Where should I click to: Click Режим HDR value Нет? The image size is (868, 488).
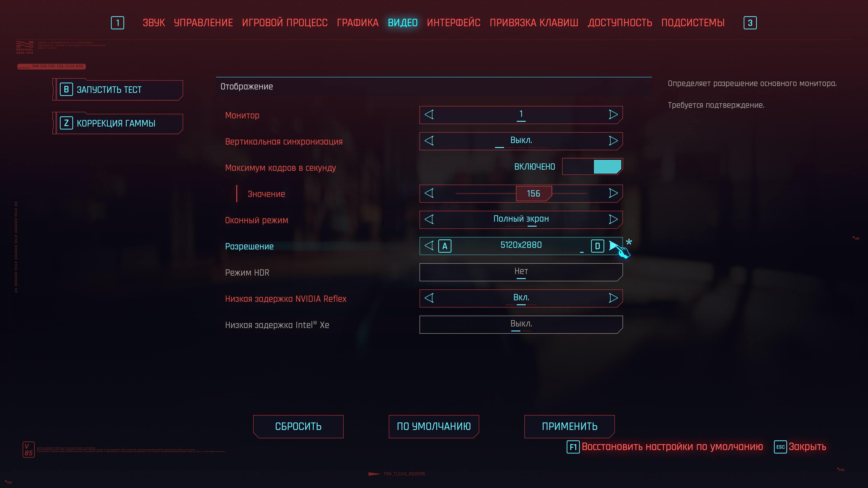click(521, 272)
